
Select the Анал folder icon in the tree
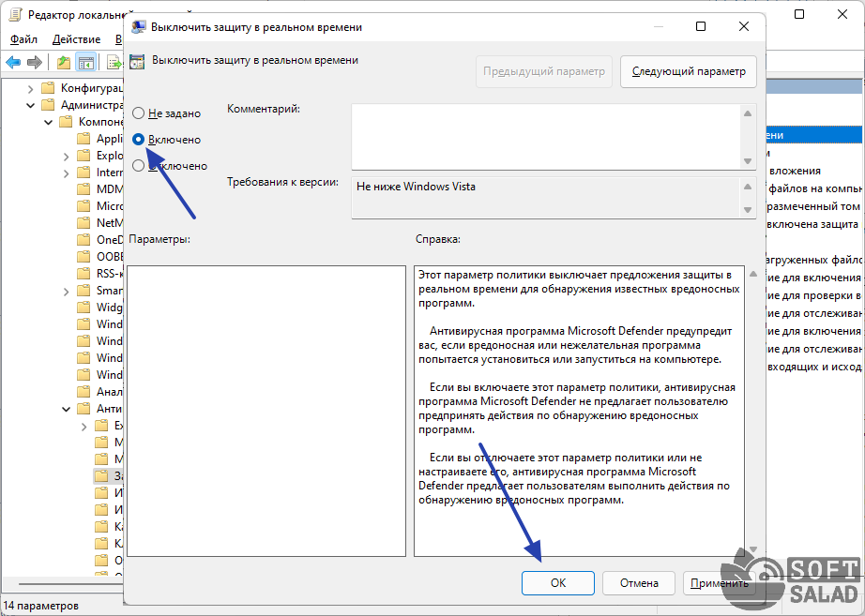[x=83, y=392]
